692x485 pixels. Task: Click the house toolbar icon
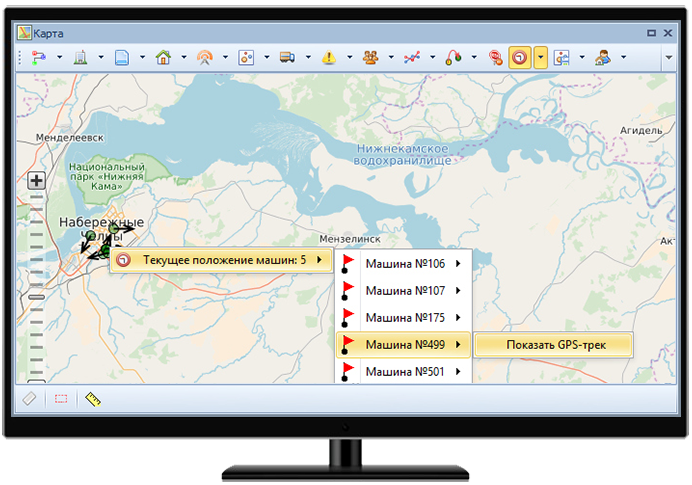pyautogui.click(x=163, y=57)
